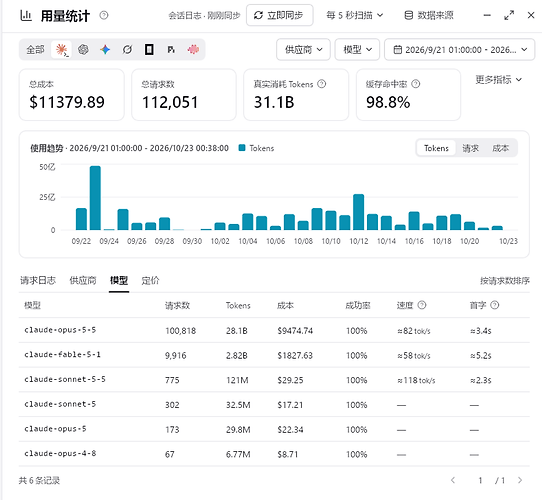Switch chart to 请求 view
This screenshot has height=500, width=542.
470,148
